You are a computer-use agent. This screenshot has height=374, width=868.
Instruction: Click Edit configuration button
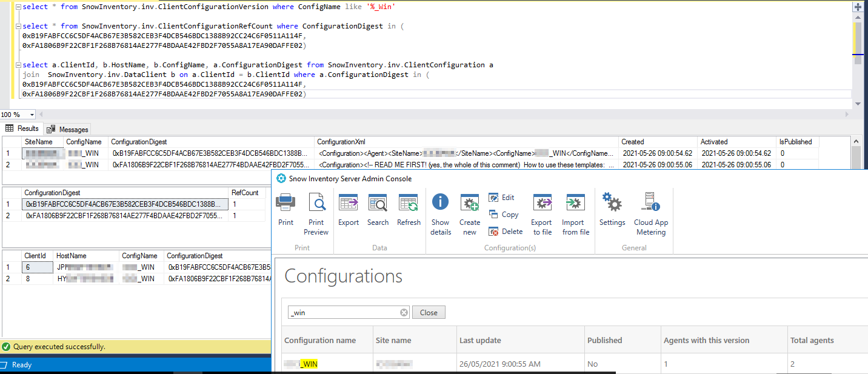501,198
